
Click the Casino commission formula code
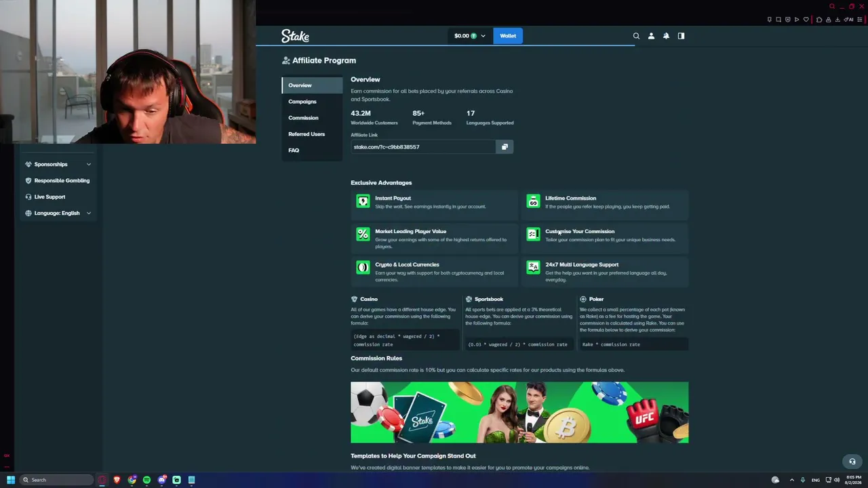tap(406, 340)
